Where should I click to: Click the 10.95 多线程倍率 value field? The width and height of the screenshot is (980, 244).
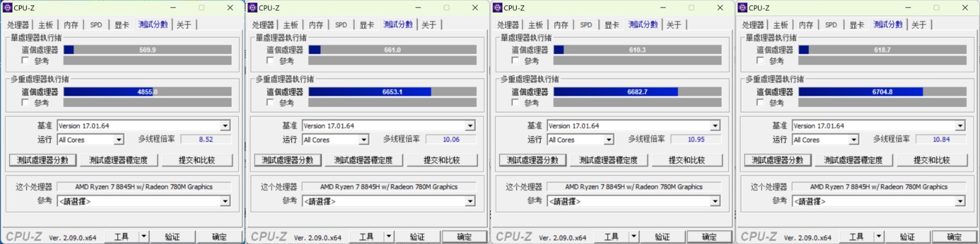pyautogui.click(x=696, y=139)
